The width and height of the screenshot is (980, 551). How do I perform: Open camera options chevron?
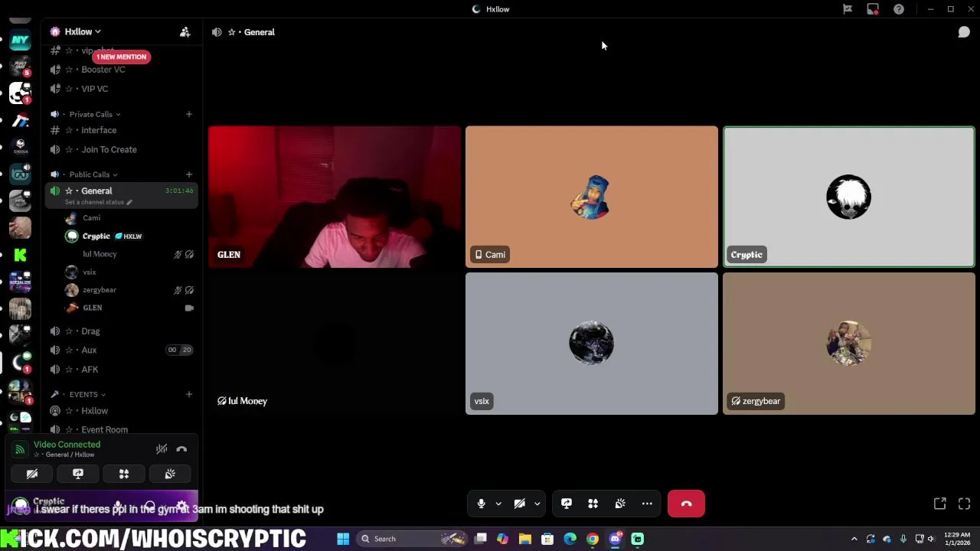coord(537,504)
